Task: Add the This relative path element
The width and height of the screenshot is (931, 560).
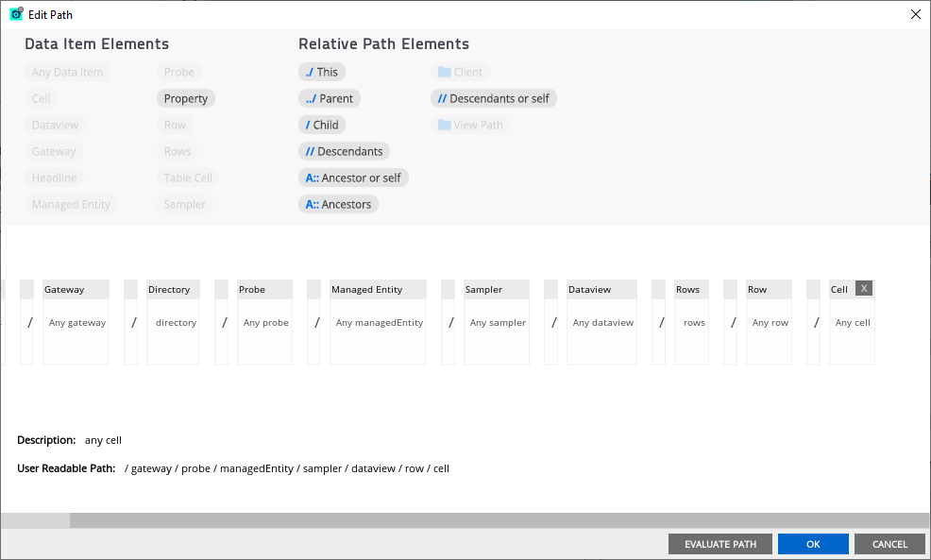Action: (321, 72)
